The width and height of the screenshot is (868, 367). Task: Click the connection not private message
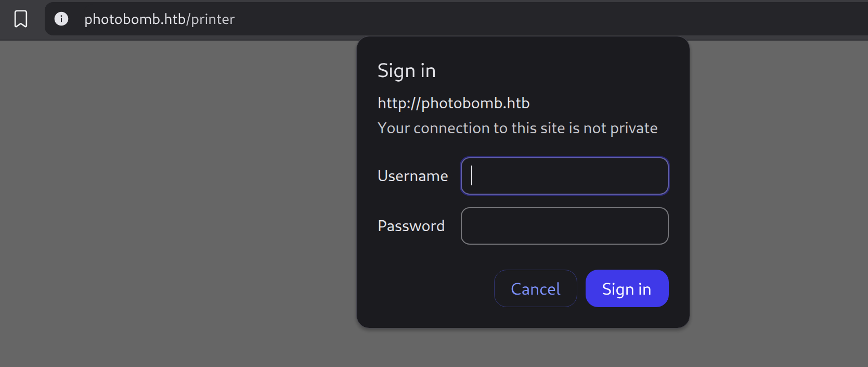tap(517, 128)
